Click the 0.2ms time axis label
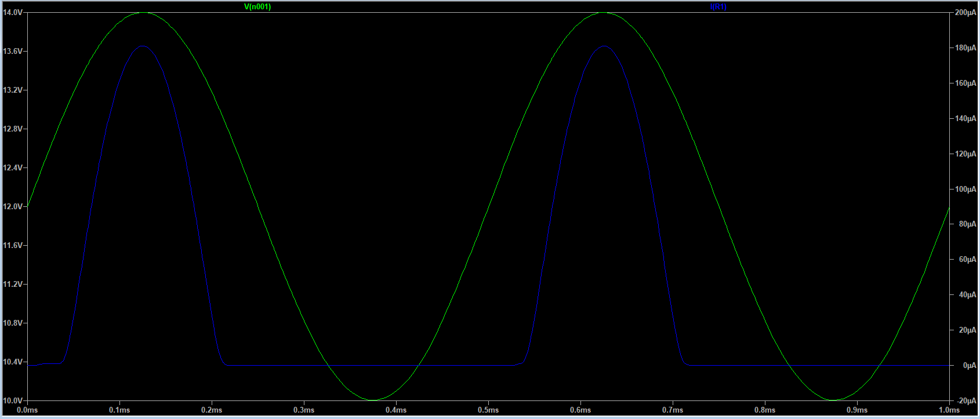This screenshot has width=980, height=419. coord(212,410)
